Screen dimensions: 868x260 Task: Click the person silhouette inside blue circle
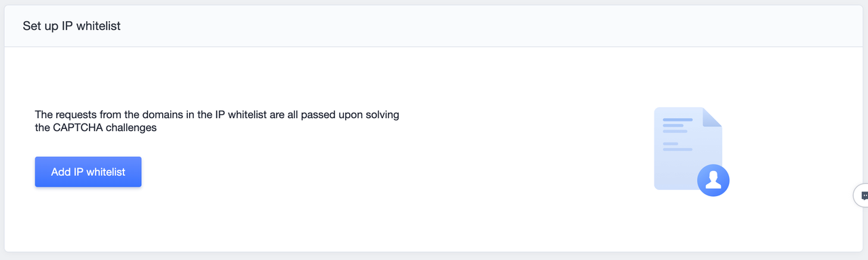point(713,180)
